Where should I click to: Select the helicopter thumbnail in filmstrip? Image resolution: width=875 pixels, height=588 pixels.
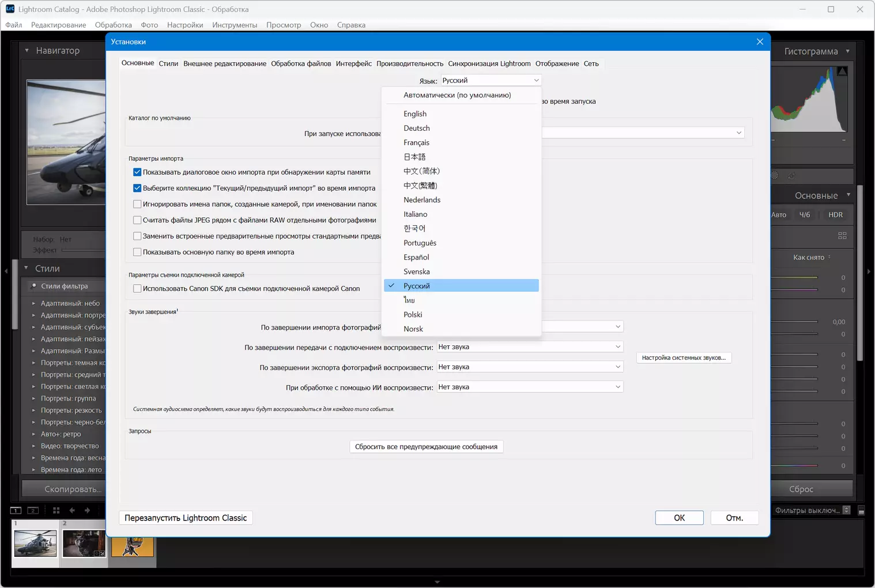(x=35, y=544)
